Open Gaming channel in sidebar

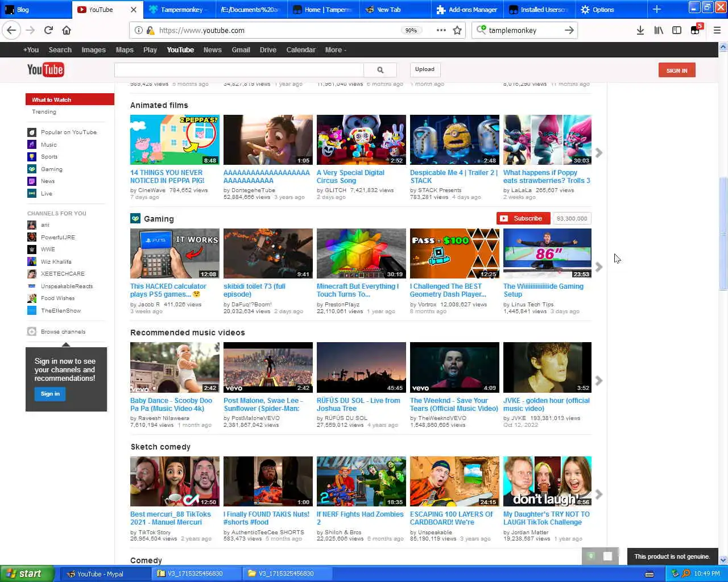(x=52, y=169)
